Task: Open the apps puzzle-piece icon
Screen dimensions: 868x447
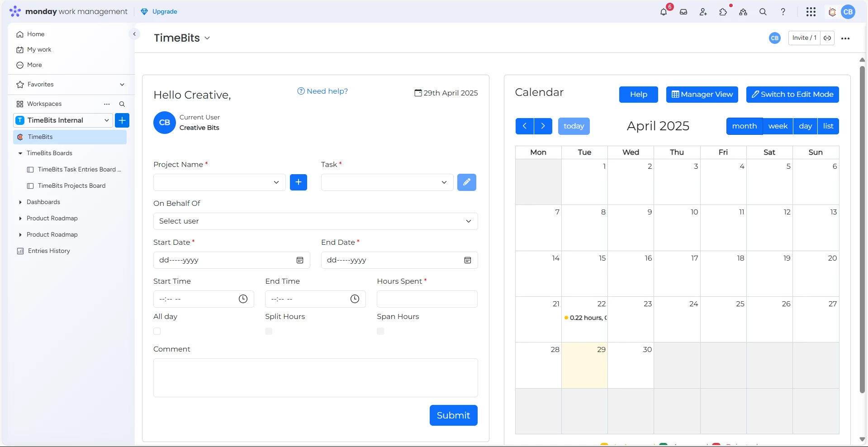Action: click(723, 12)
